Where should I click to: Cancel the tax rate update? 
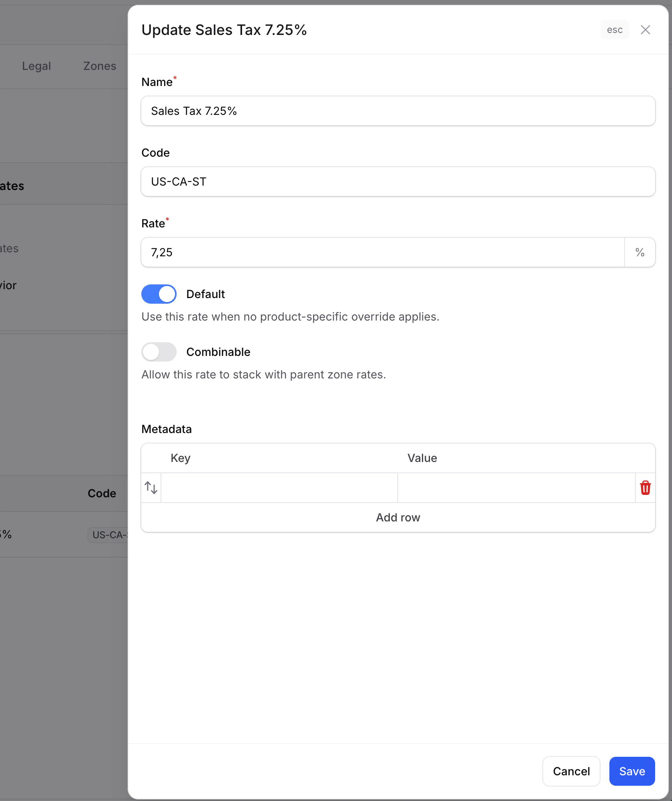(x=571, y=771)
